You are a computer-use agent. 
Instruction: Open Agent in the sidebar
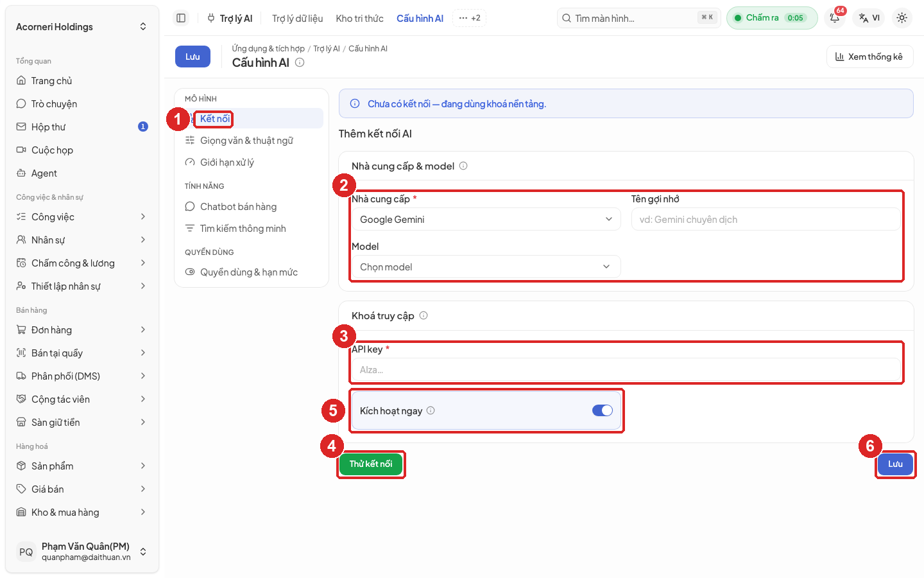(82, 173)
